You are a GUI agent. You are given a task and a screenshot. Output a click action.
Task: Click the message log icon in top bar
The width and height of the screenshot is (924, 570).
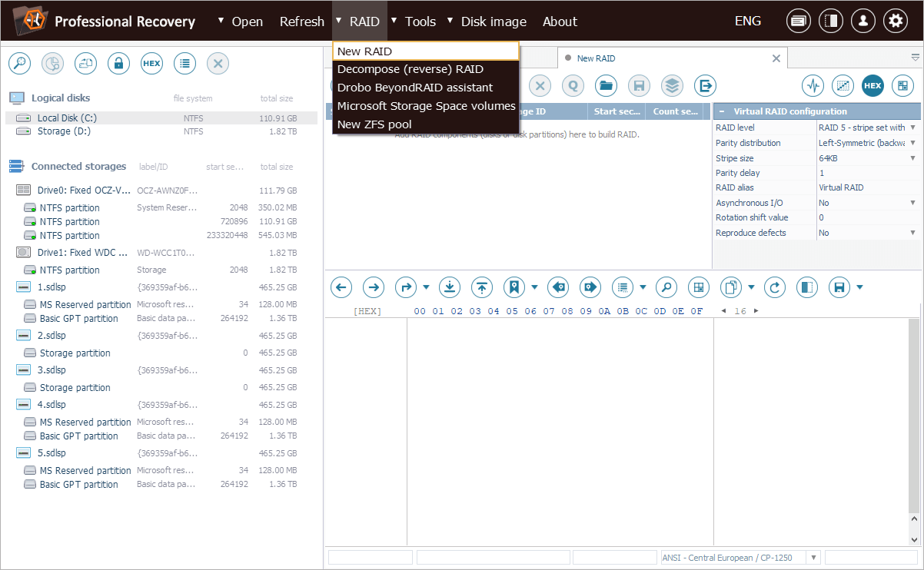tap(799, 21)
